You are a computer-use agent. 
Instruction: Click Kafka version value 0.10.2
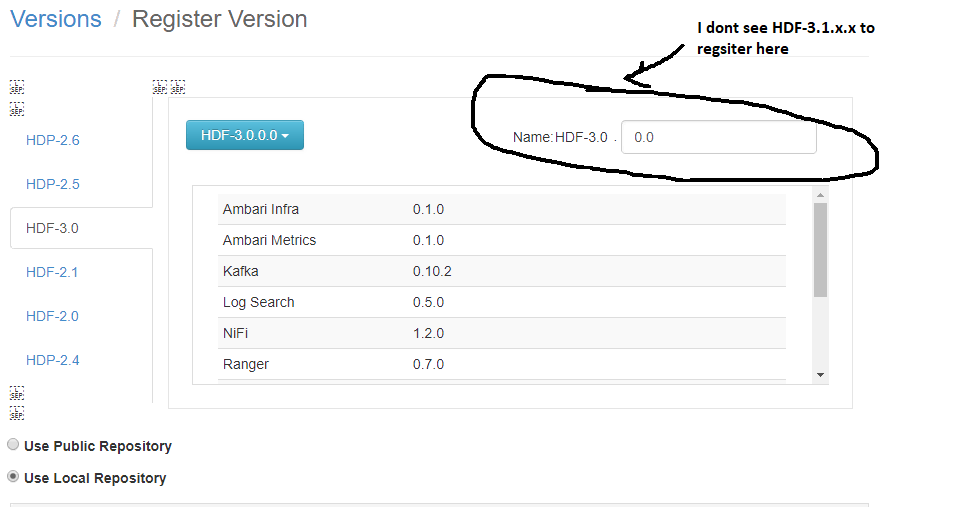432,271
